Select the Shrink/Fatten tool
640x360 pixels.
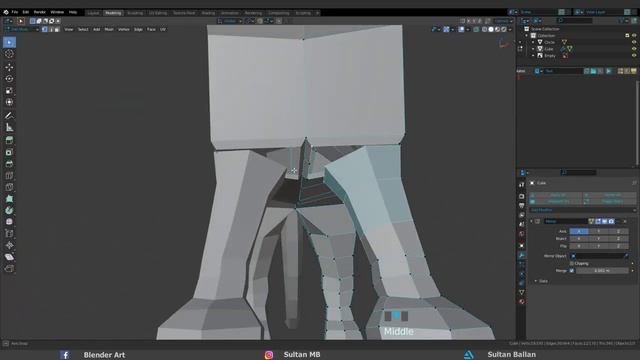coord(9,245)
